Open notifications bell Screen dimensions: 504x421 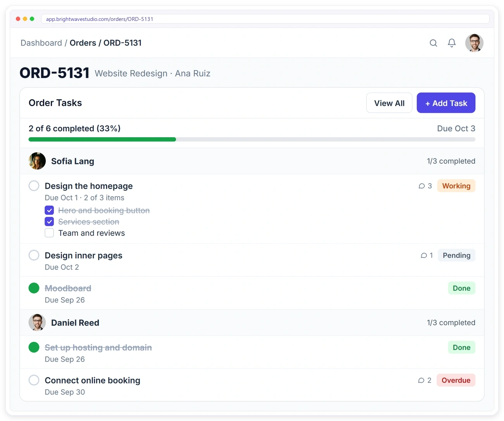452,43
